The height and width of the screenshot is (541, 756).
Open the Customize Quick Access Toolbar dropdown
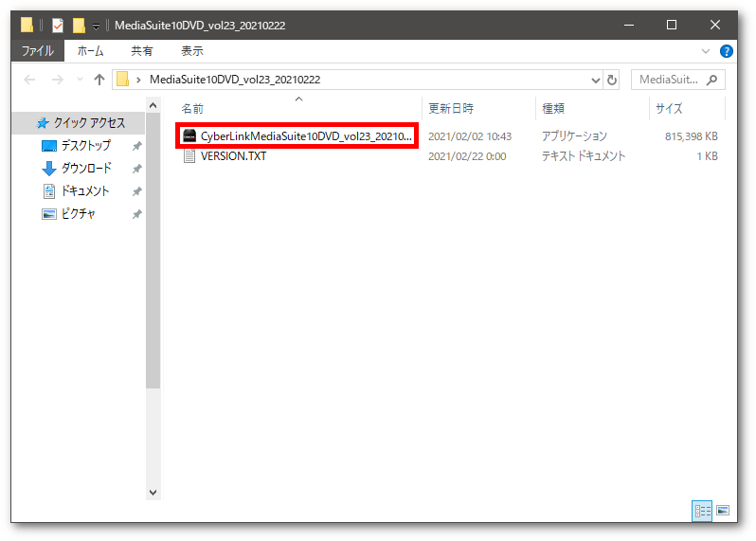pyautogui.click(x=96, y=26)
